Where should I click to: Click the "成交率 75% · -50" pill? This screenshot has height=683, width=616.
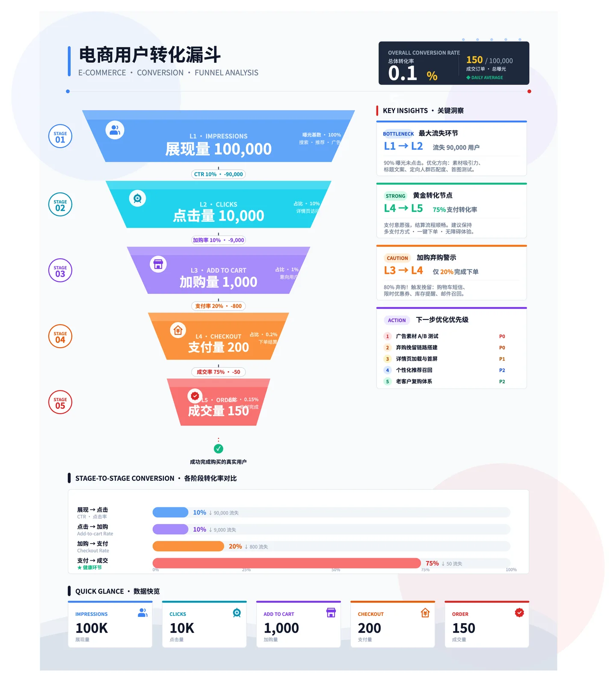219,372
